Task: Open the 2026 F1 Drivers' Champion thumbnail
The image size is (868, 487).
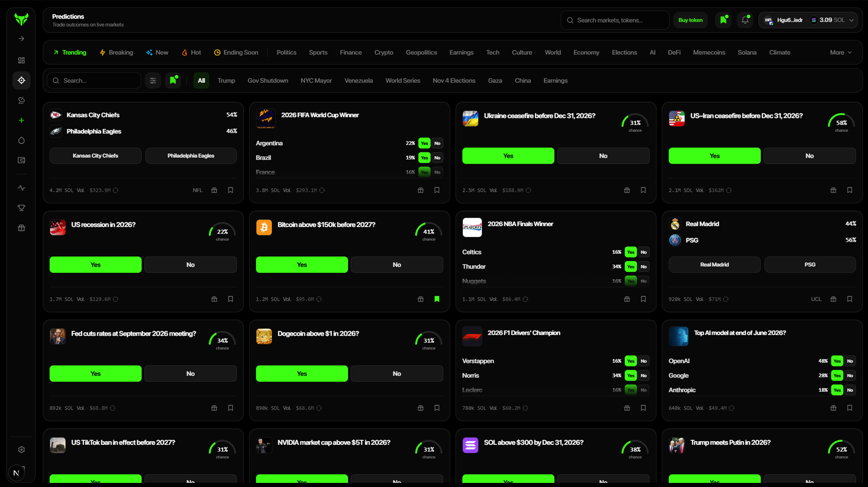Action: (472, 336)
